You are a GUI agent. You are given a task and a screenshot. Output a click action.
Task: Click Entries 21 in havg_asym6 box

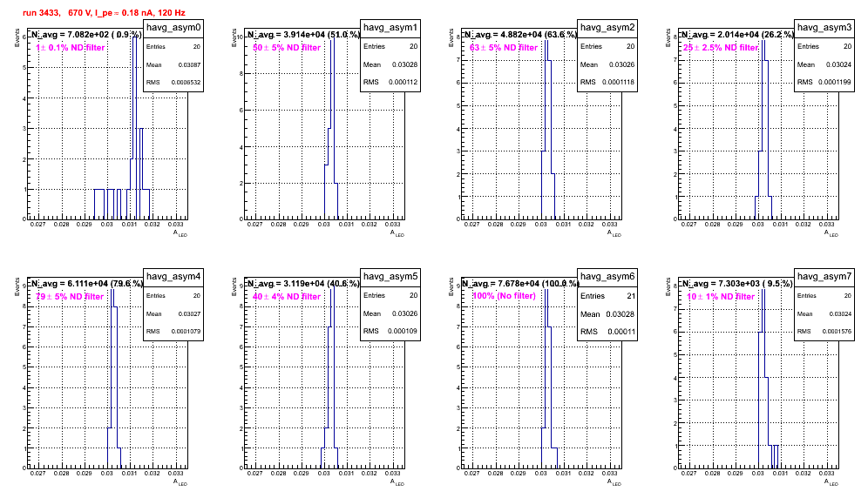point(607,296)
